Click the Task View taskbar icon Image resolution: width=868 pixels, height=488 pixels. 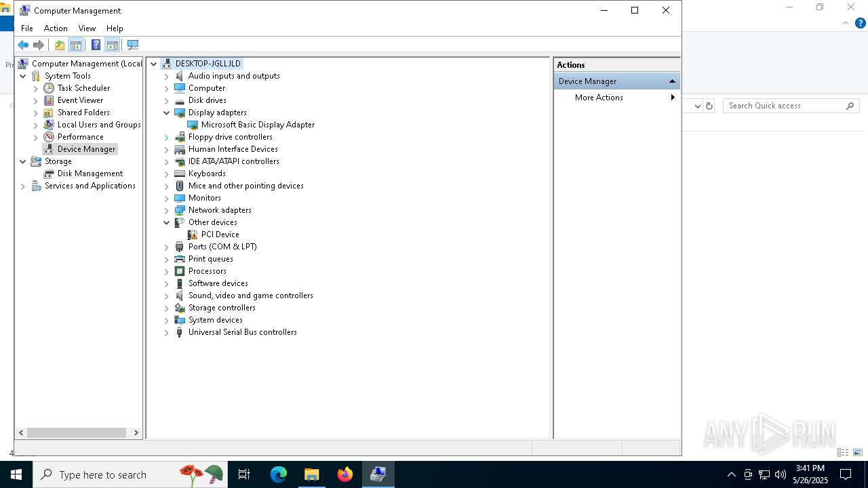pos(244,474)
